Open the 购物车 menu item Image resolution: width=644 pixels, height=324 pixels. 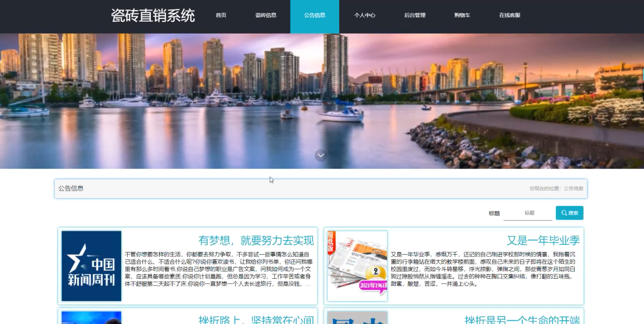462,15
